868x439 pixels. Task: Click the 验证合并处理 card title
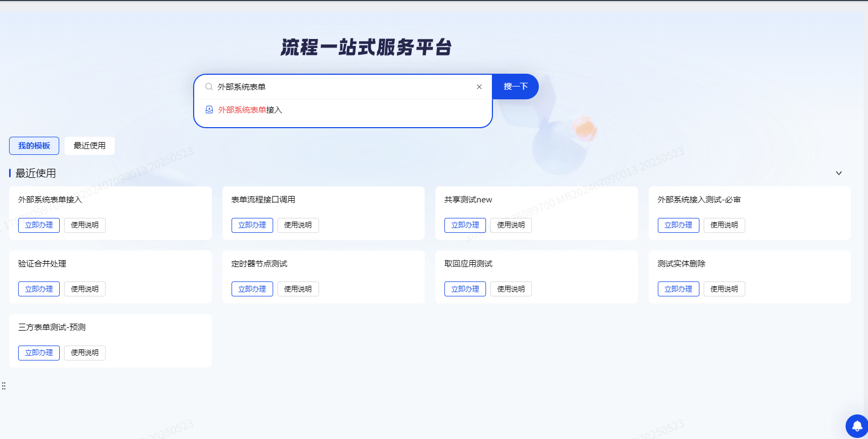[42, 264]
